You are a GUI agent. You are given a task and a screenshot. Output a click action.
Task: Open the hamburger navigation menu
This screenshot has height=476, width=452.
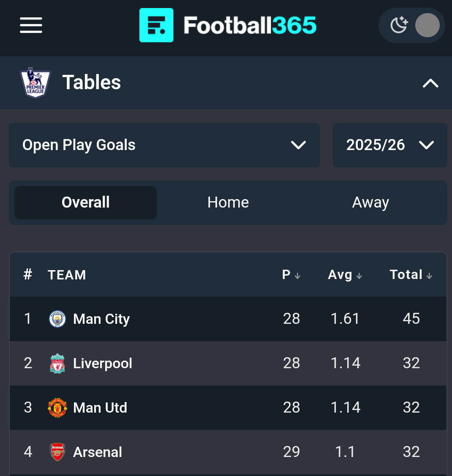[31, 25]
